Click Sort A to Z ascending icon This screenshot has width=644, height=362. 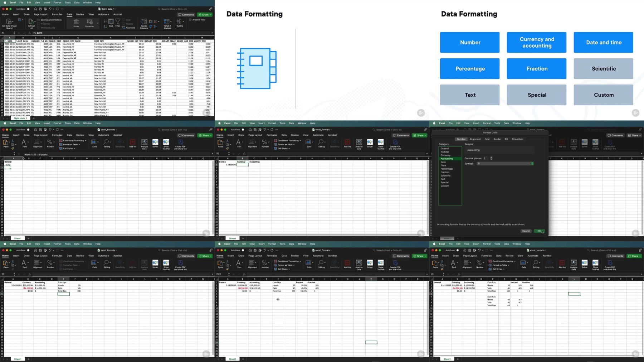click(105, 21)
